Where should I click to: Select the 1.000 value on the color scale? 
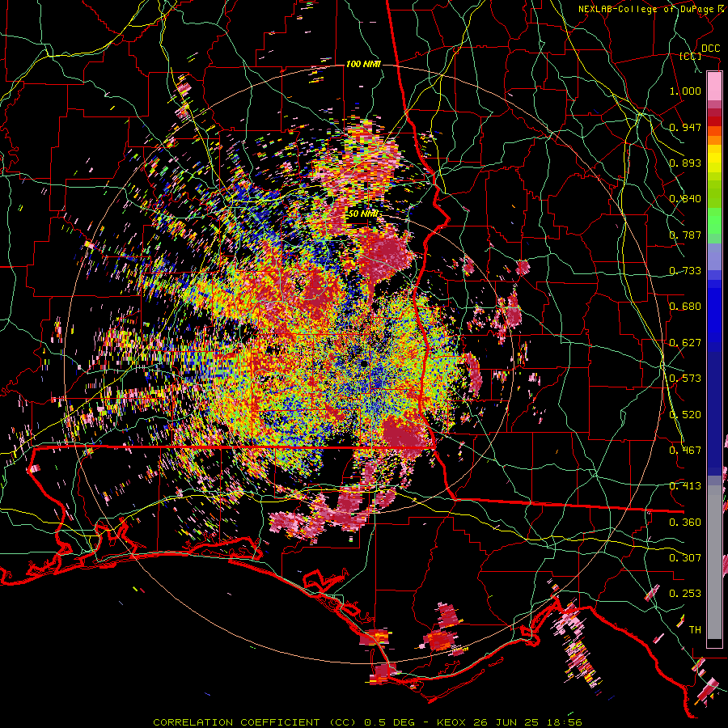(x=685, y=91)
